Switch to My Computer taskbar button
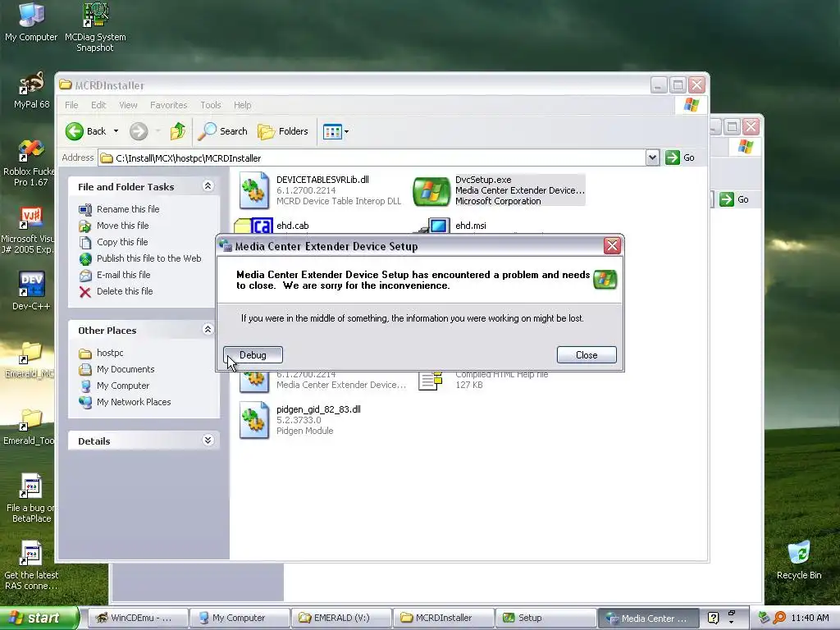The image size is (840, 630). [x=240, y=618]
